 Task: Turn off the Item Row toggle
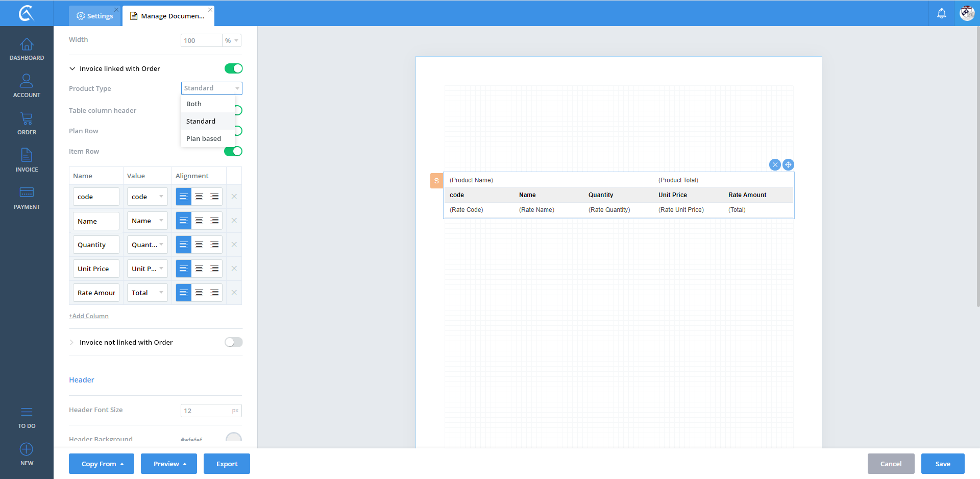click(x=233, y=151)
